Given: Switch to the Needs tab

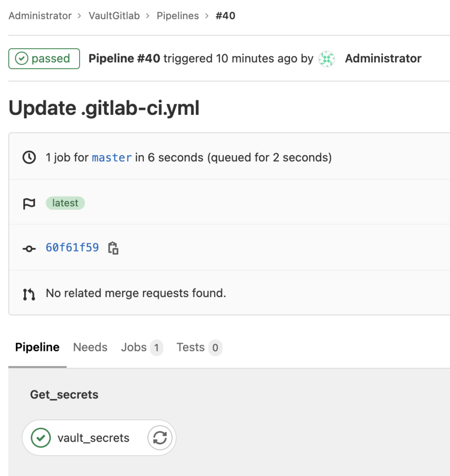Looking at the screenshot, I should (x=90, y=347).
